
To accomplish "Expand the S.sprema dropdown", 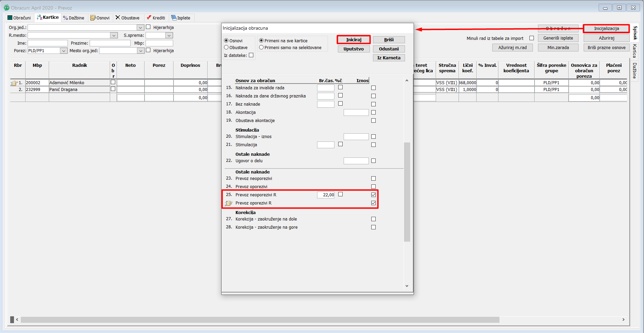I will [169, 35].
